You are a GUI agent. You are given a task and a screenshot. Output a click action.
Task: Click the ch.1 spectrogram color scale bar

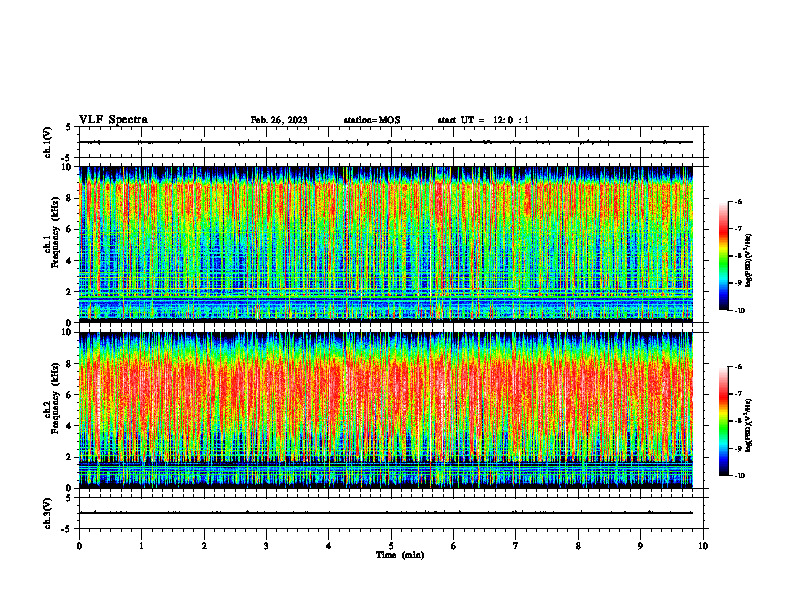[723, 256]
